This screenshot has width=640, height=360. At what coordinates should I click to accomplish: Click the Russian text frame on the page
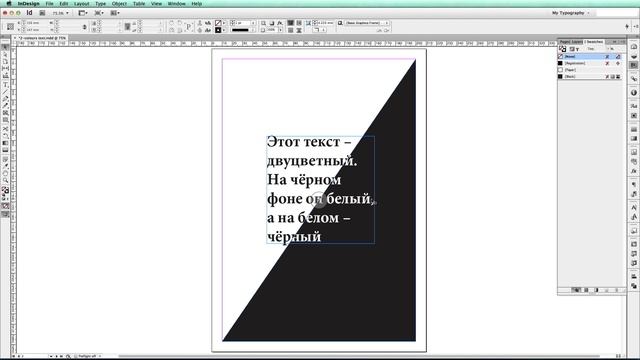coord(321,189)
